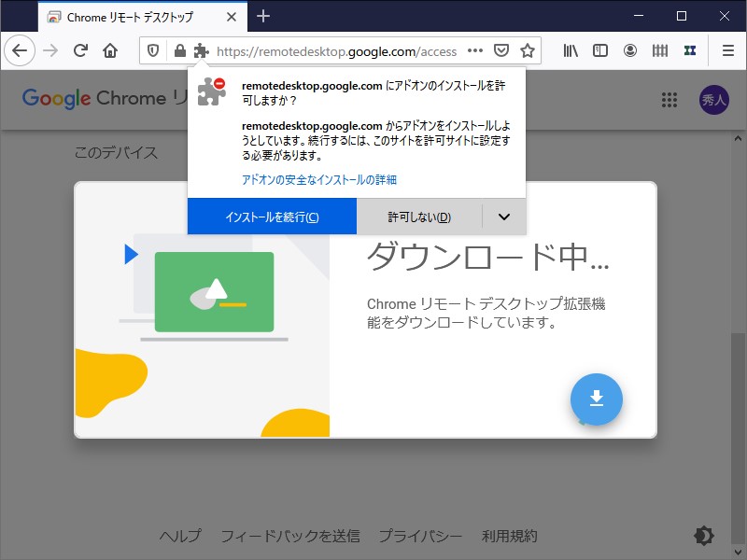Open the Google apps launcher grid
The image size is (747, 560).
point(669,99)
